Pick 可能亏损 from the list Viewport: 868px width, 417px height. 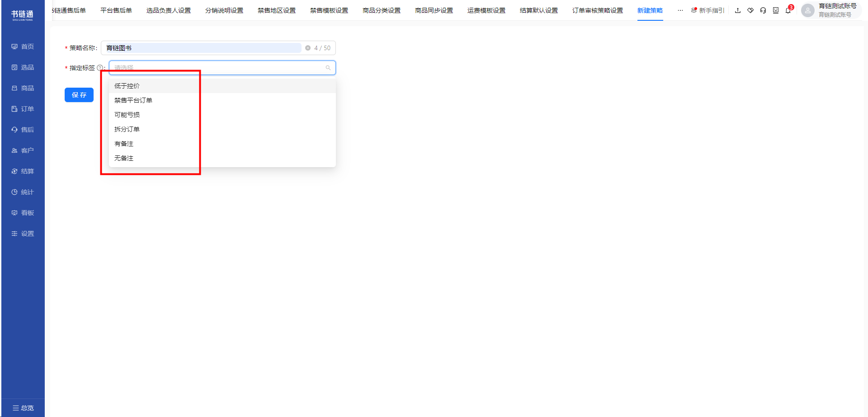tap(222, 115)
